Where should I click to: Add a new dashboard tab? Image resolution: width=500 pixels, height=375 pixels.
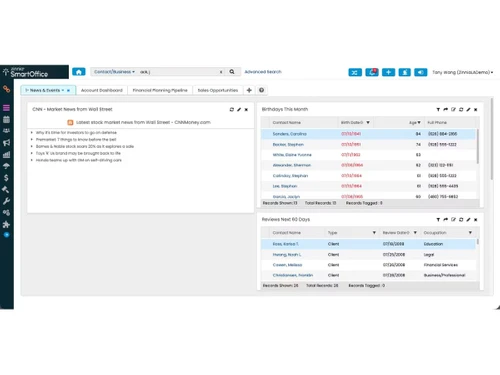[x=249, y=90]
